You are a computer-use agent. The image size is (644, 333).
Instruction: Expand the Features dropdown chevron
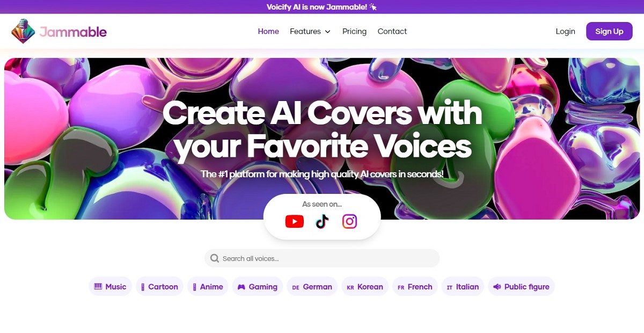327,32
